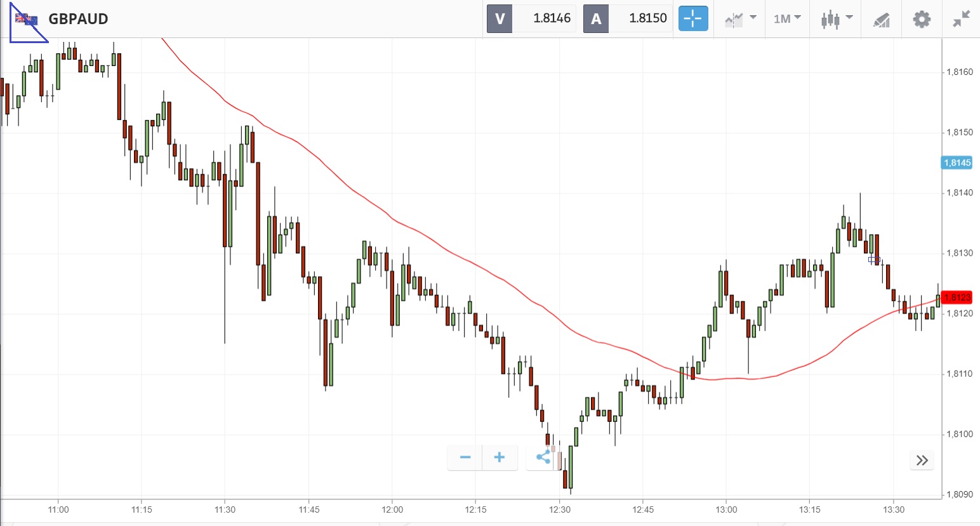Image resolution: width=980 pixels, height=526 pixels.
Task: Open the comparison chart dropdown
Action: point(740,19)
